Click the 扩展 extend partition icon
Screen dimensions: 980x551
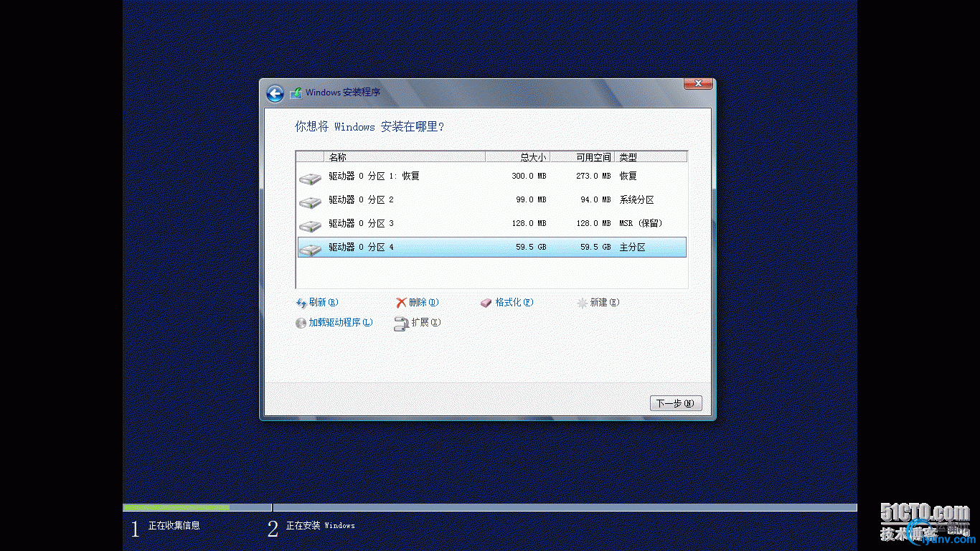pyautogui.click(x=401, y=324)
